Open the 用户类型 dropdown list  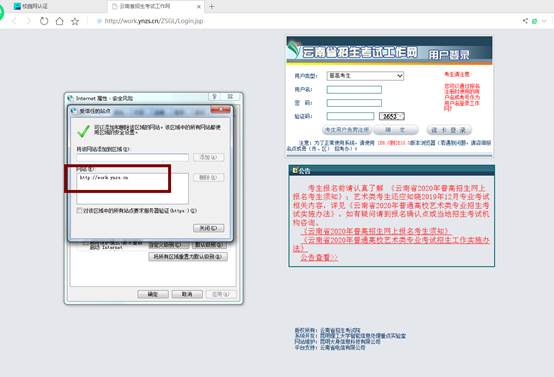coord(365,76)
